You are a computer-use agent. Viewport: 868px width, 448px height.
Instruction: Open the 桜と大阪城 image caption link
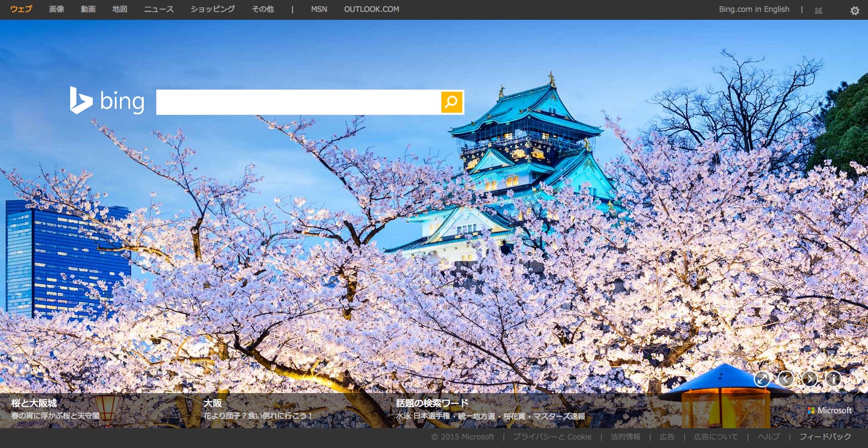(x=34, y=403)
